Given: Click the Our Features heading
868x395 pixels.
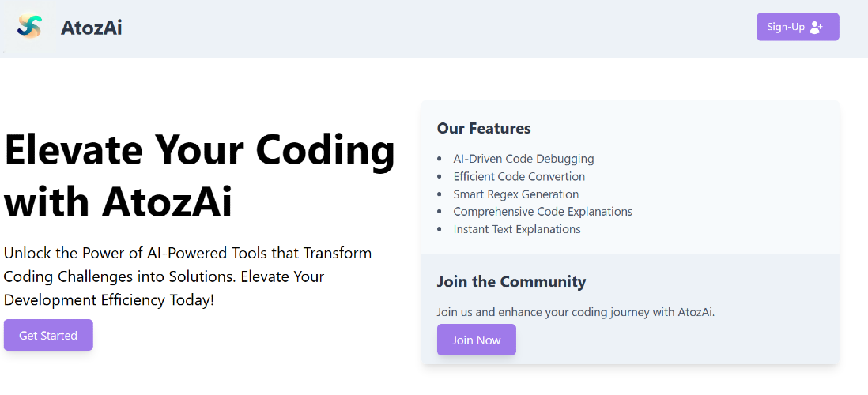Looking at the screenshot, I should point(484,128).
